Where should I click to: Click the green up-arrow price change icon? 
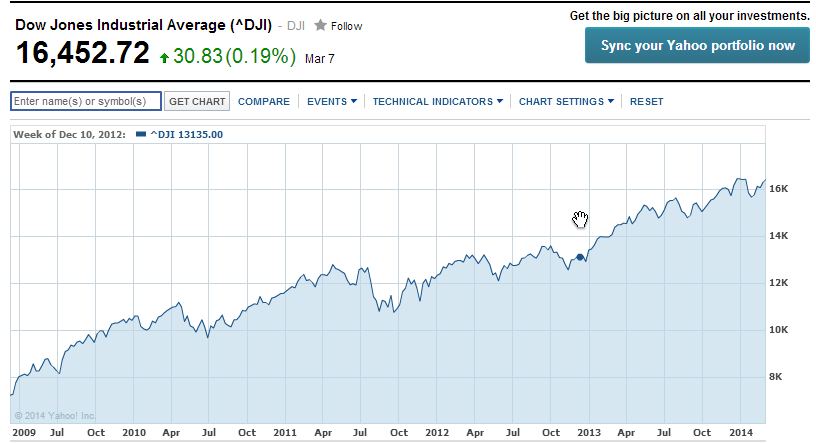164,58
